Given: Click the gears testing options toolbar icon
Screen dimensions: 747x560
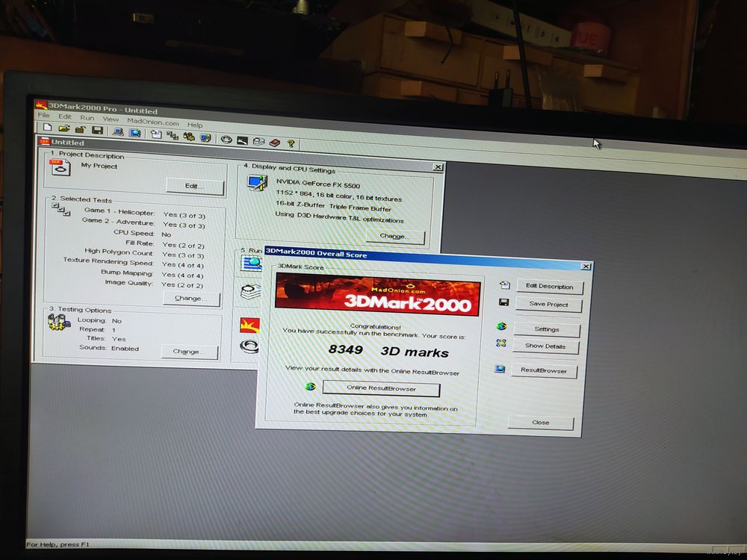Looking at the screenshot, I should 189,136.
